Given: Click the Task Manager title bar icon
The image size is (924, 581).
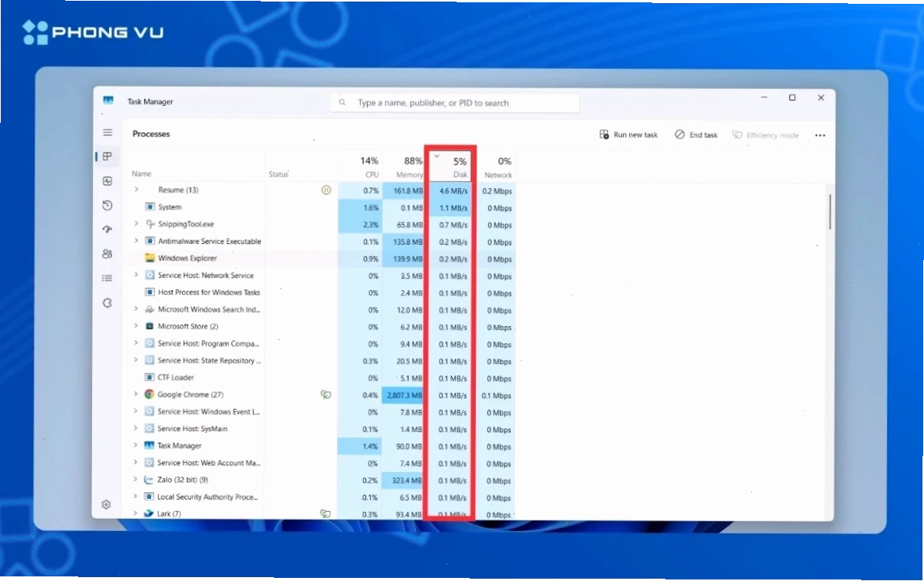Looking at the screenshot, I should pos(108,101).
